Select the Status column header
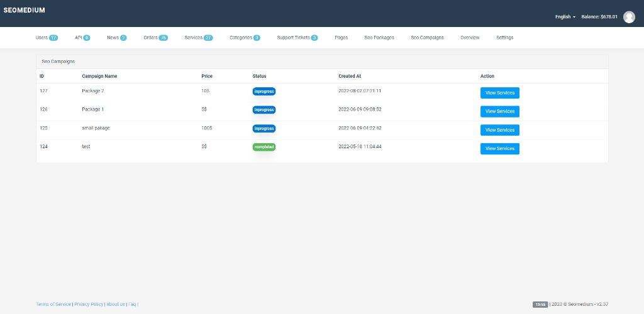Image resolution: width=644 pixels, height=314 pixels. coord(260,76)
